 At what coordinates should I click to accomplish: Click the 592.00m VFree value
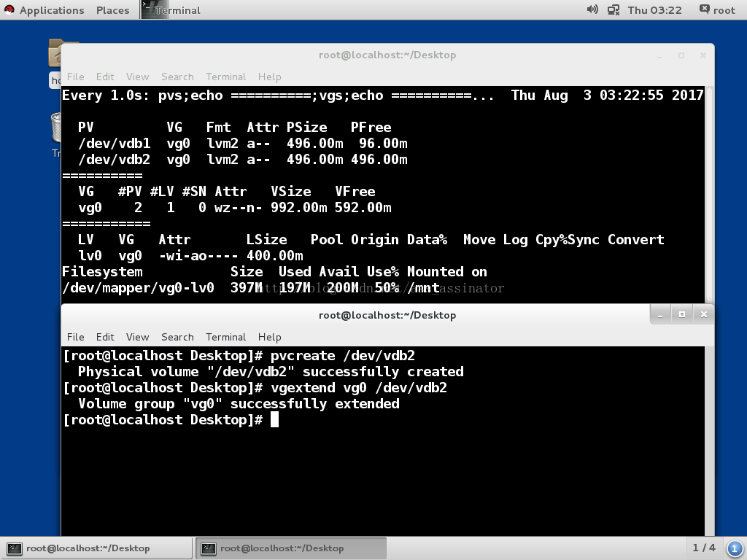pos(363,208)
